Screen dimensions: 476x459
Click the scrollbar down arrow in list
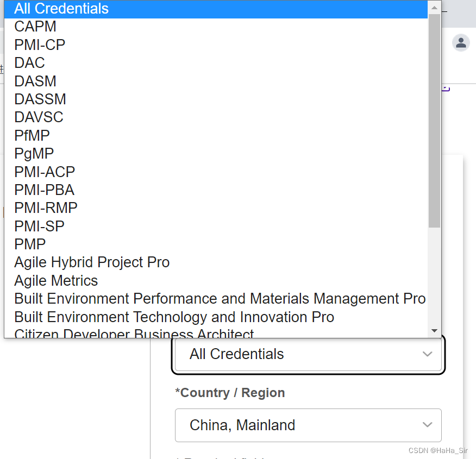(434, 331)
